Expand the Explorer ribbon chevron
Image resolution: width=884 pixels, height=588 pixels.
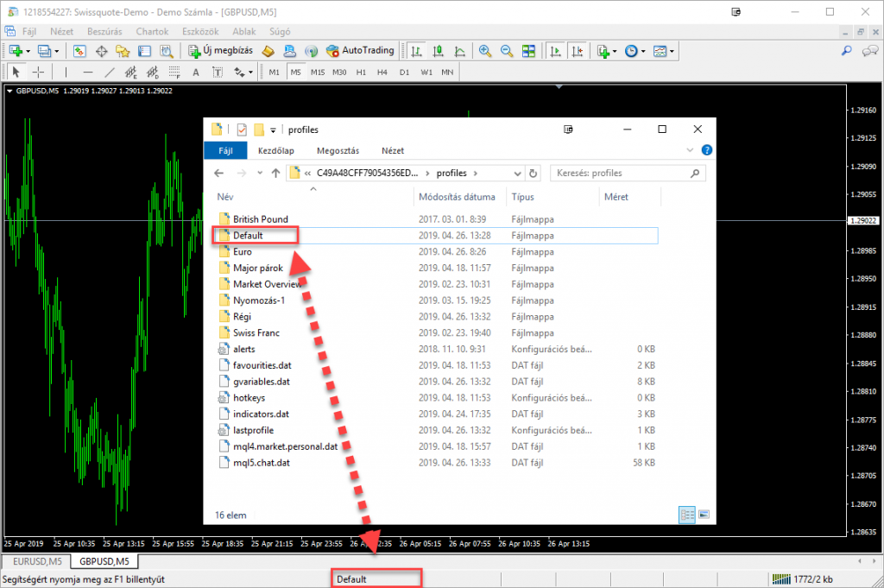(x=690, y=150)
